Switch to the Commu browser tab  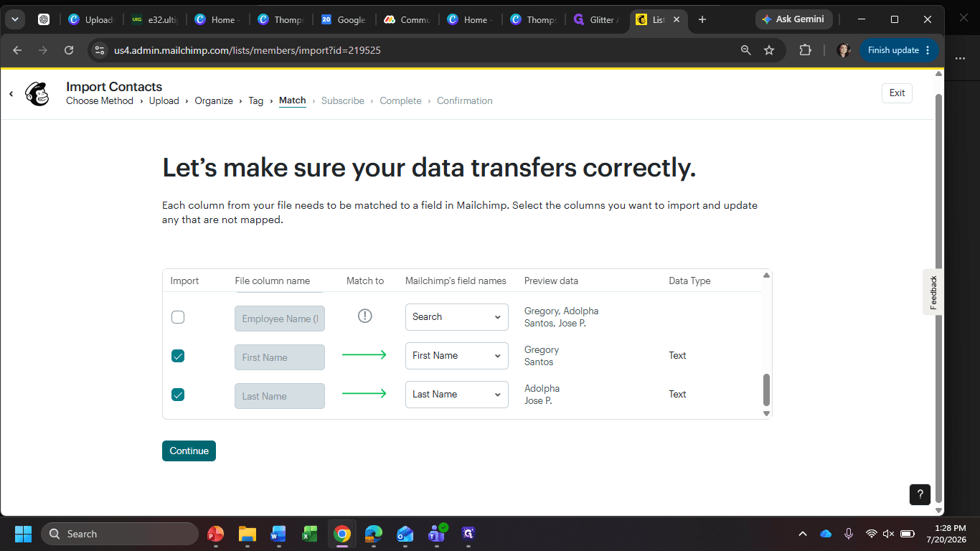tap(407, 20)
